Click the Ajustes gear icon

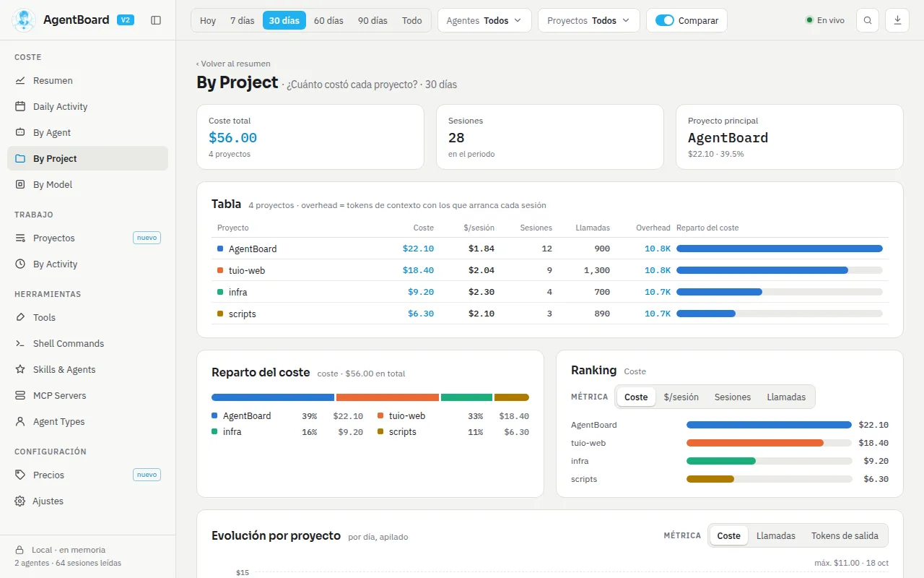coord(20,501)
